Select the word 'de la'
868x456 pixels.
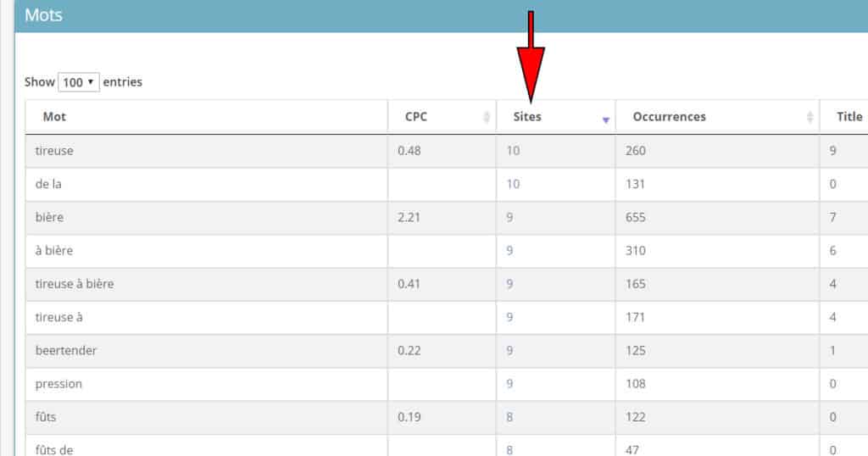[48, 184]
